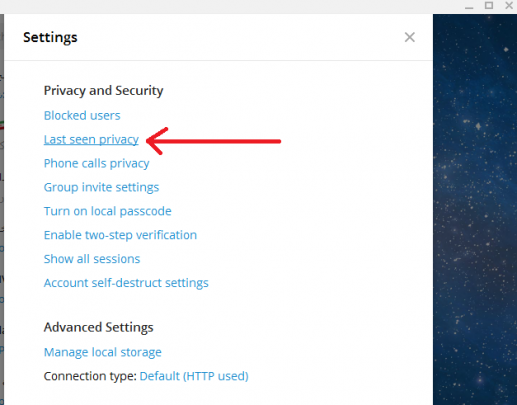517x405 pixels.
Task: Click the Settings title text
Action: [x=50, y=37]
